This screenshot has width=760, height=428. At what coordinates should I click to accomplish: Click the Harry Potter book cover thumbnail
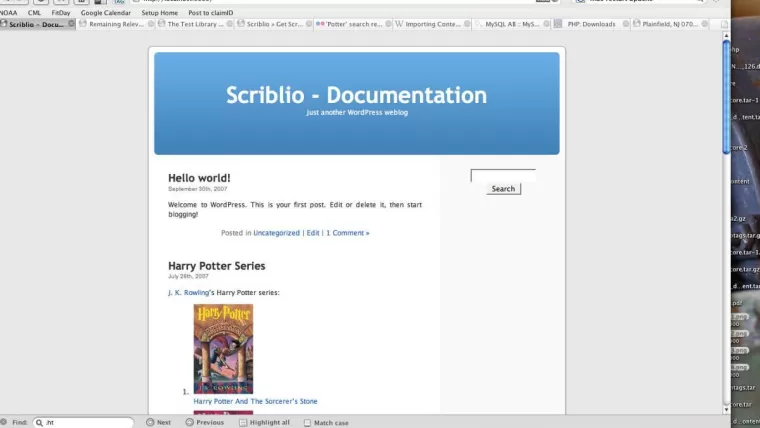(x=223, y=349)
